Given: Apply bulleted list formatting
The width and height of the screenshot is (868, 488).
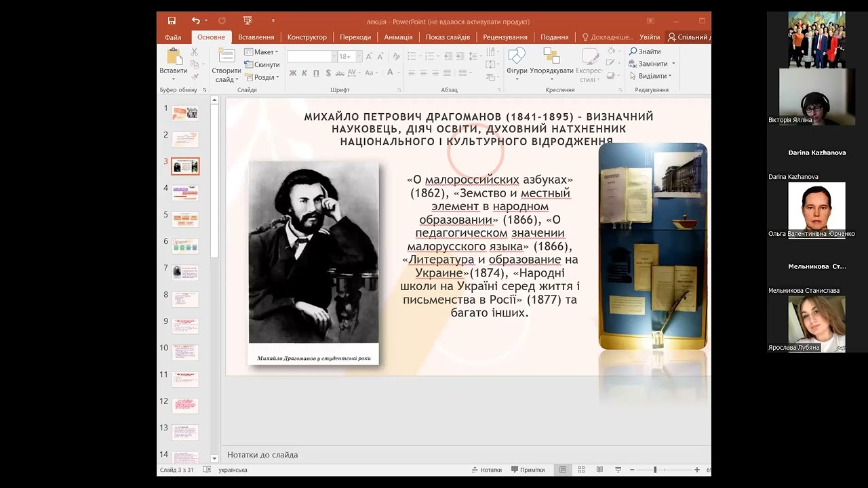Looking at the screenshot, I should point(413,56).
